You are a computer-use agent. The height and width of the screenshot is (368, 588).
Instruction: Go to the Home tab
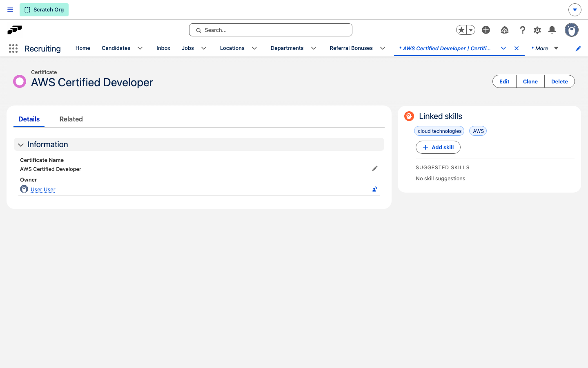(x=83, y=48)
